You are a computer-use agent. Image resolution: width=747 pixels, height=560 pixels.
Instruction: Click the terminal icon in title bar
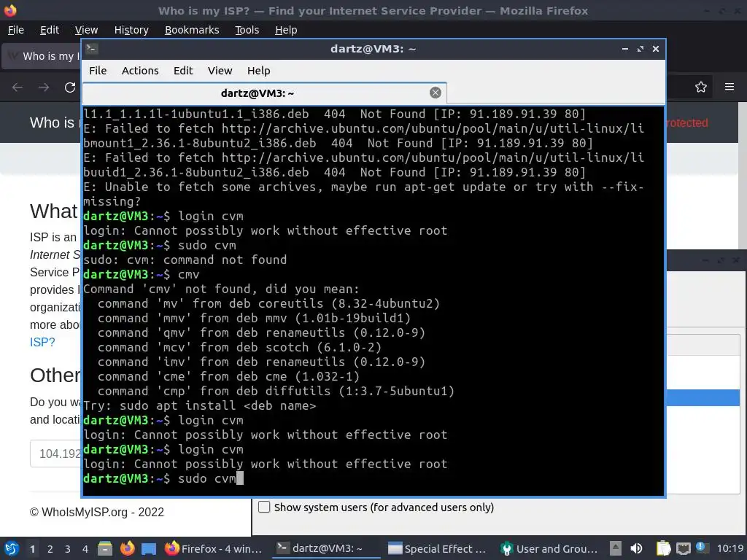click(x=91, y=49)
